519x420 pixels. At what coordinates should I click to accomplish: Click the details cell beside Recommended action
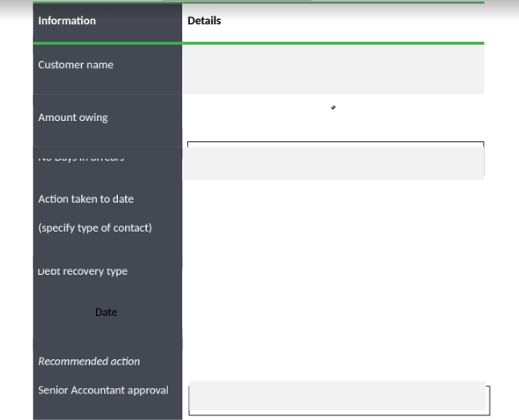tap(333, 361)
